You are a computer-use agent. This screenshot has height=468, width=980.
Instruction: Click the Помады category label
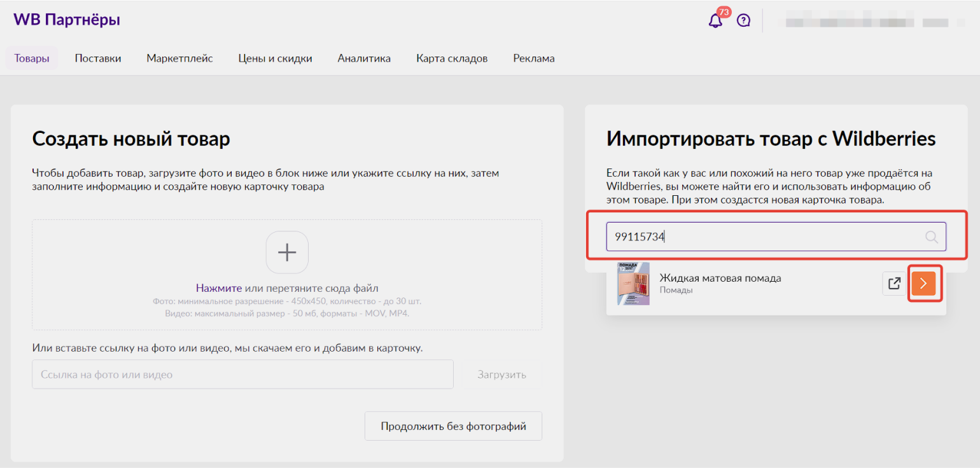[x=676, y=290]
